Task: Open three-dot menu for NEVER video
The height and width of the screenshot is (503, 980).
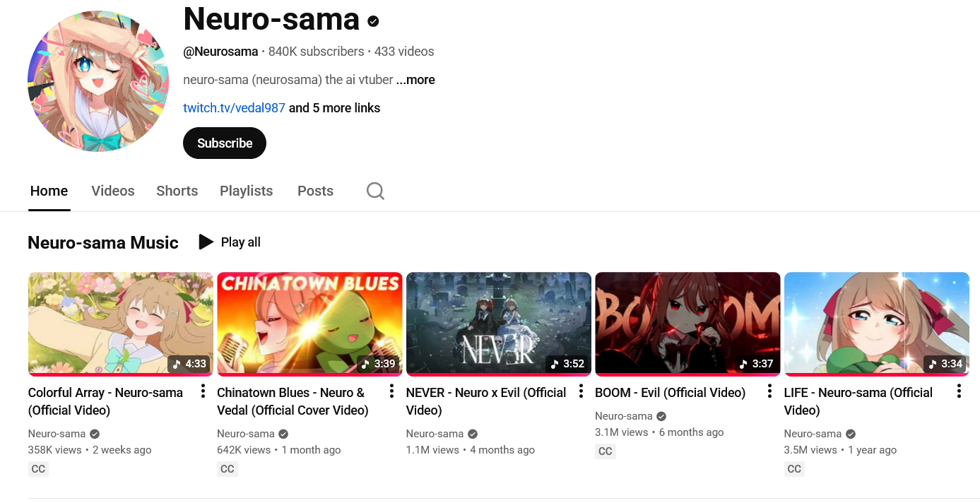Action: click(x=581, y=391)
